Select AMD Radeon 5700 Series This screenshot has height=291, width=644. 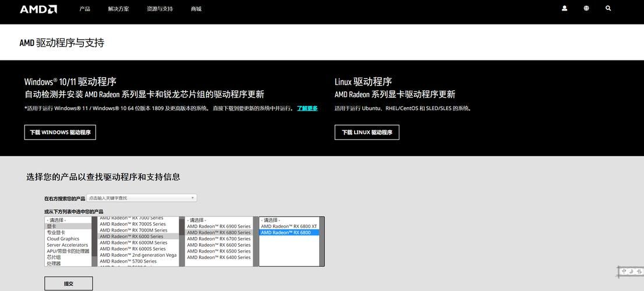pyautogui.click(x=139, y=261)
